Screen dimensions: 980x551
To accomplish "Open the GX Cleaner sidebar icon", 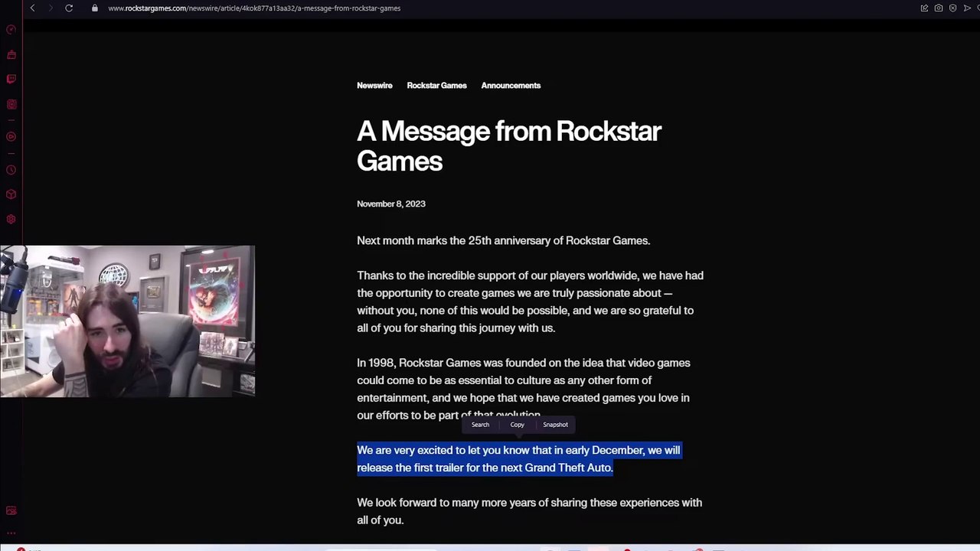I will [11, 55].
